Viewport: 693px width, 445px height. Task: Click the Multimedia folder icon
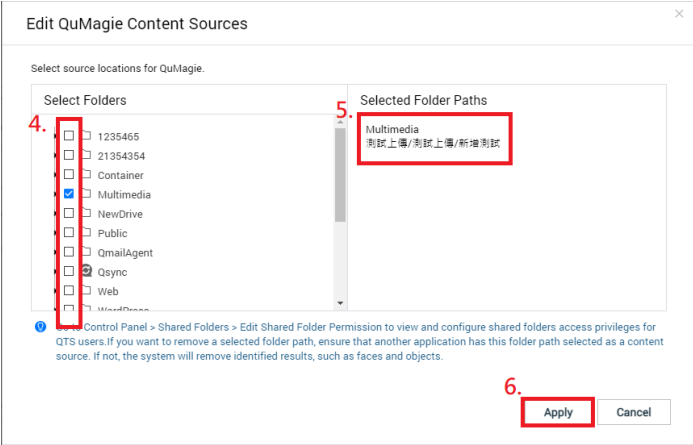[87, 194]
